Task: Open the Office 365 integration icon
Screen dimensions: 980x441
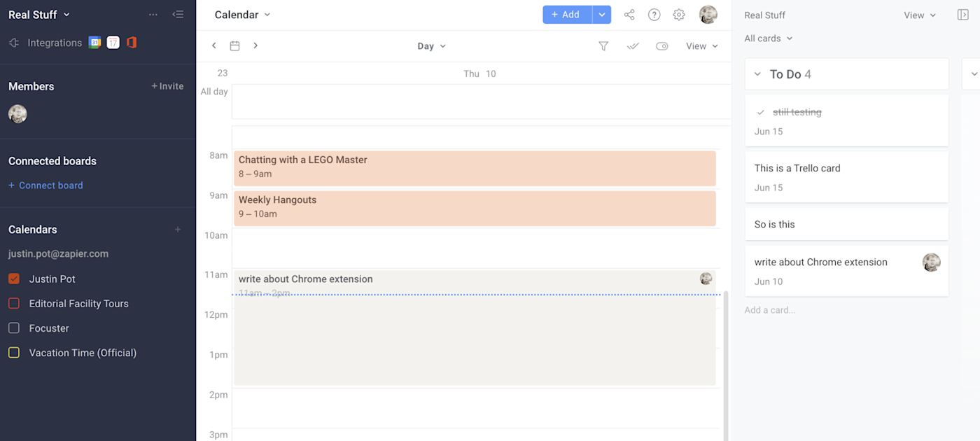Action: tap(131, 43)
